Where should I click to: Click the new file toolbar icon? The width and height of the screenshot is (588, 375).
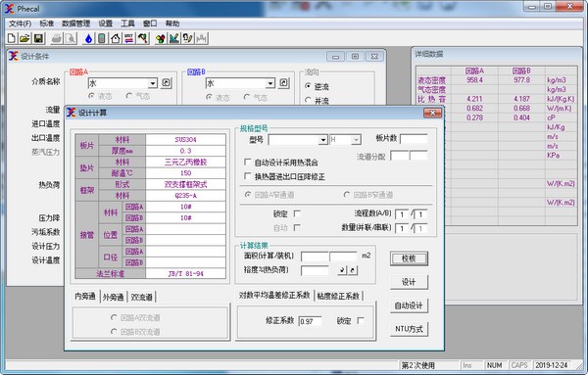click(x=12, y=38)
